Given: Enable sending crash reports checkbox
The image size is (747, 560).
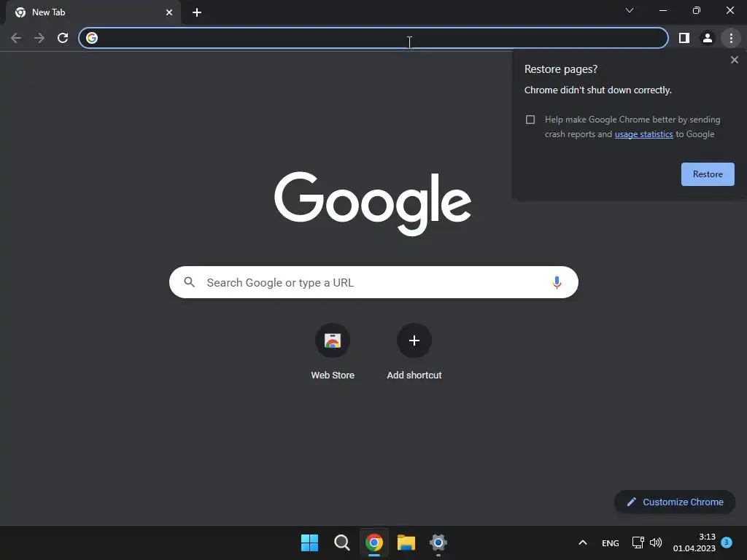Looking at the screenshot, I should tap(530, 120).
